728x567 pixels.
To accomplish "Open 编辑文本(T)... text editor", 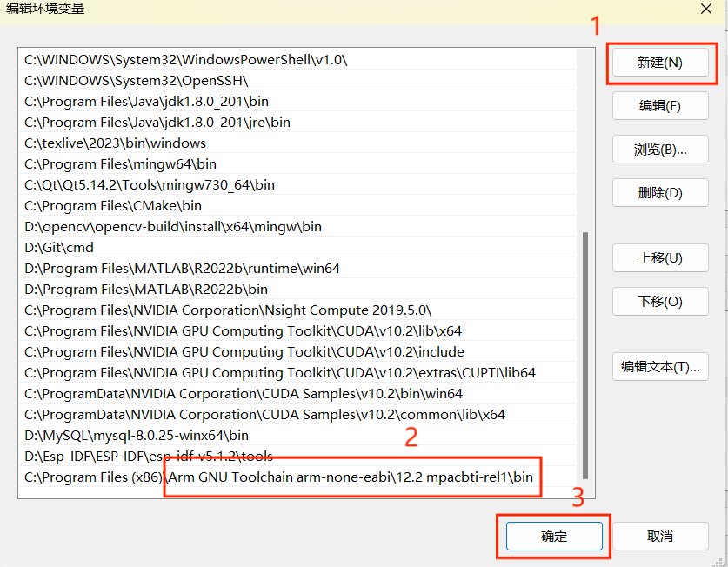I will 659,367.
